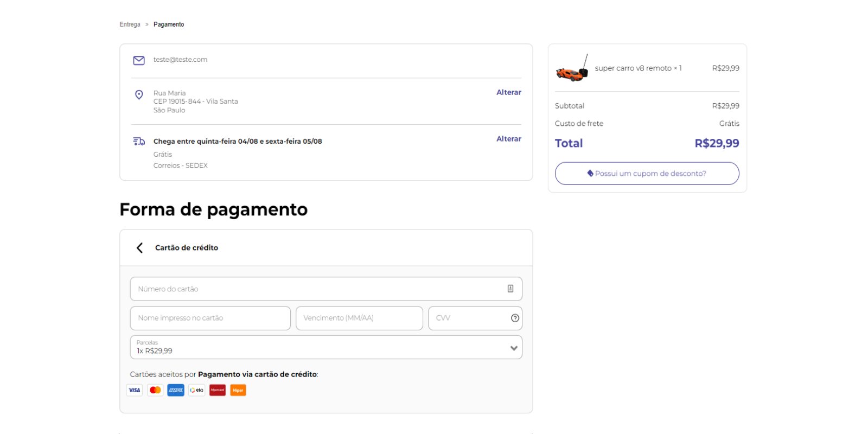Change the shipping method with its Alterar link
Viewport: 868px width, 434px height.
tap(509, 139)
